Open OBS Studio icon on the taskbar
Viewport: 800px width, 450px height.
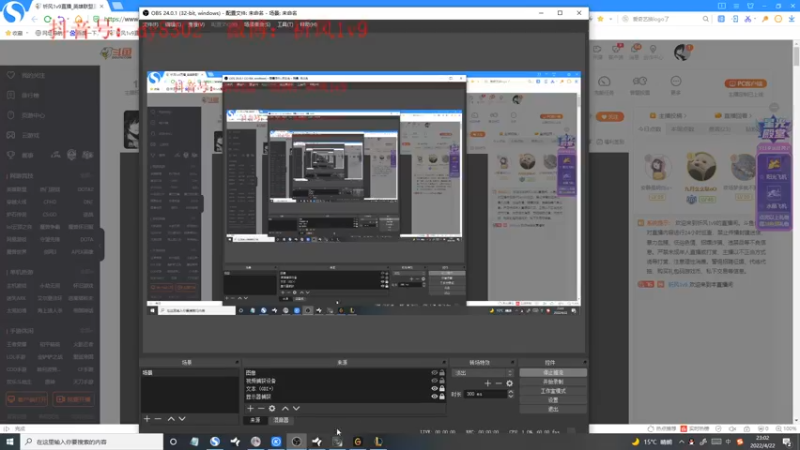(x=296, y=441)
